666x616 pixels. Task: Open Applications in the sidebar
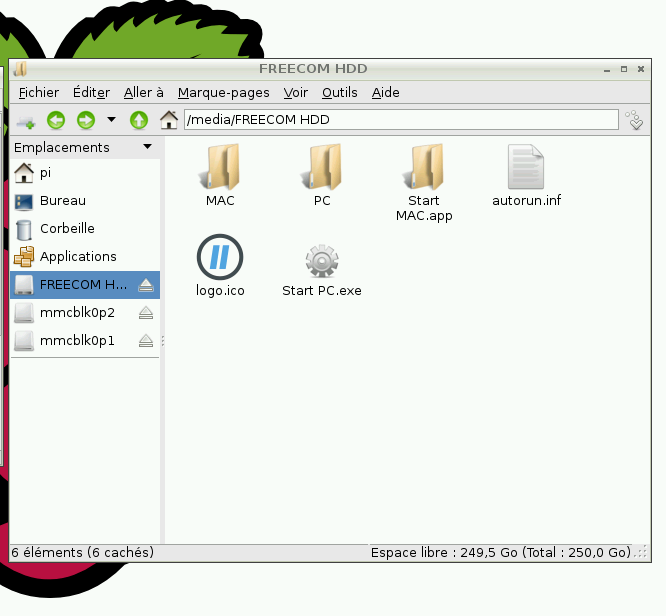point(85,257)
